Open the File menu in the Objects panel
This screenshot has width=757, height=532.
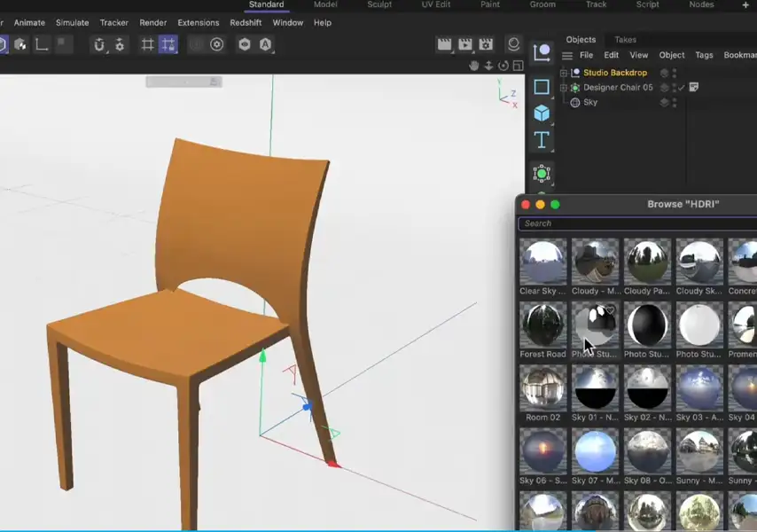587,55
